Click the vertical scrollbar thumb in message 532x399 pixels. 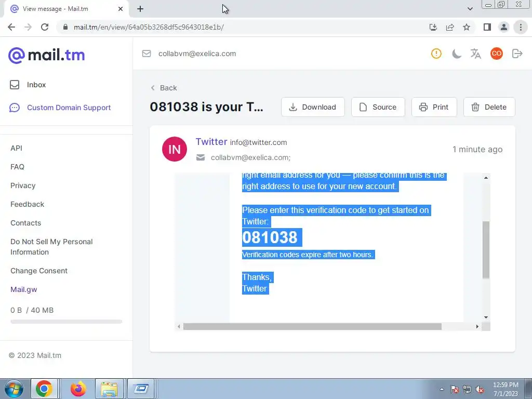coord(486,250)
